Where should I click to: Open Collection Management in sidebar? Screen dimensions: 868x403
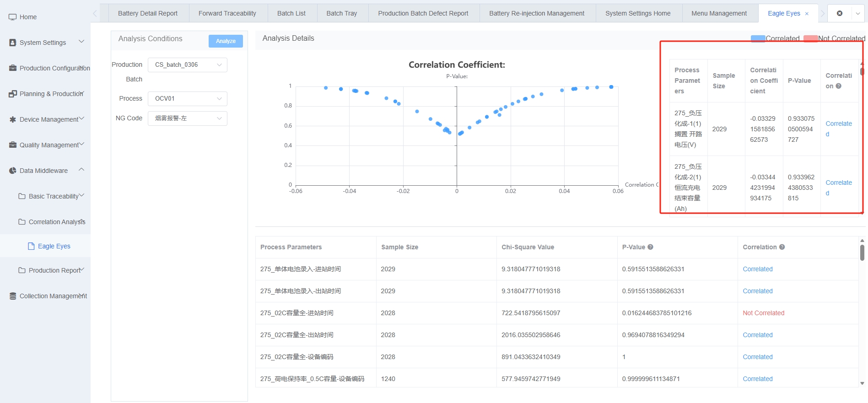[x=45, y=296]
